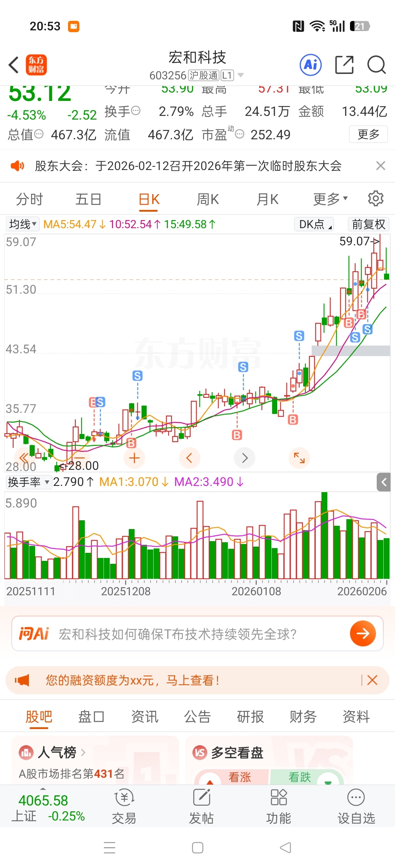Open the 融资额度 promotion banner

coord(197,680)
